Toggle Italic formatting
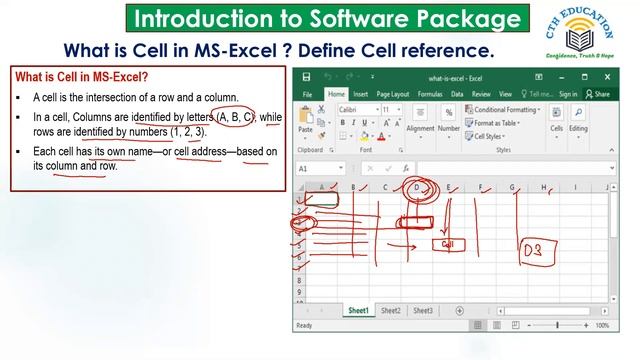The width and height of the screenshot is (640, 360). tap(353, 123)
